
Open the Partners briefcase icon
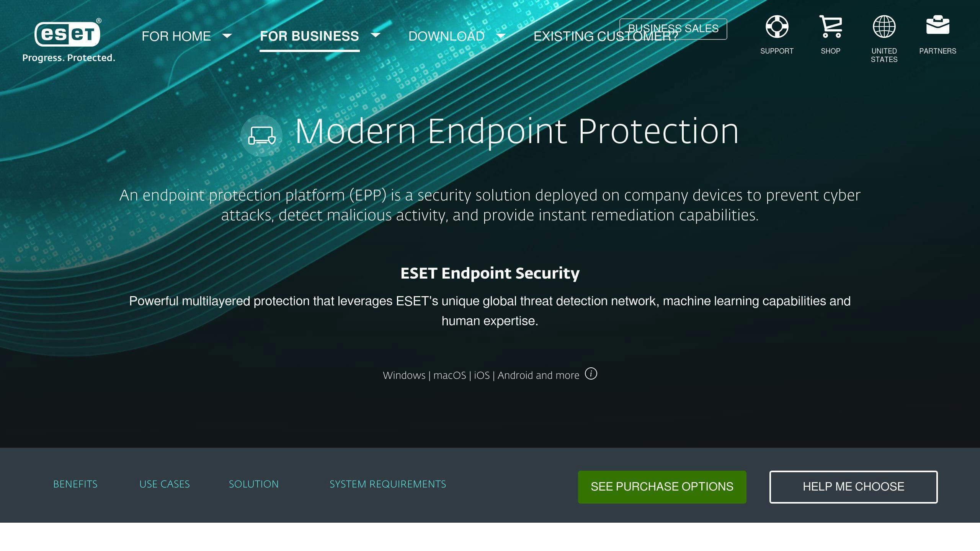[938, 26]
